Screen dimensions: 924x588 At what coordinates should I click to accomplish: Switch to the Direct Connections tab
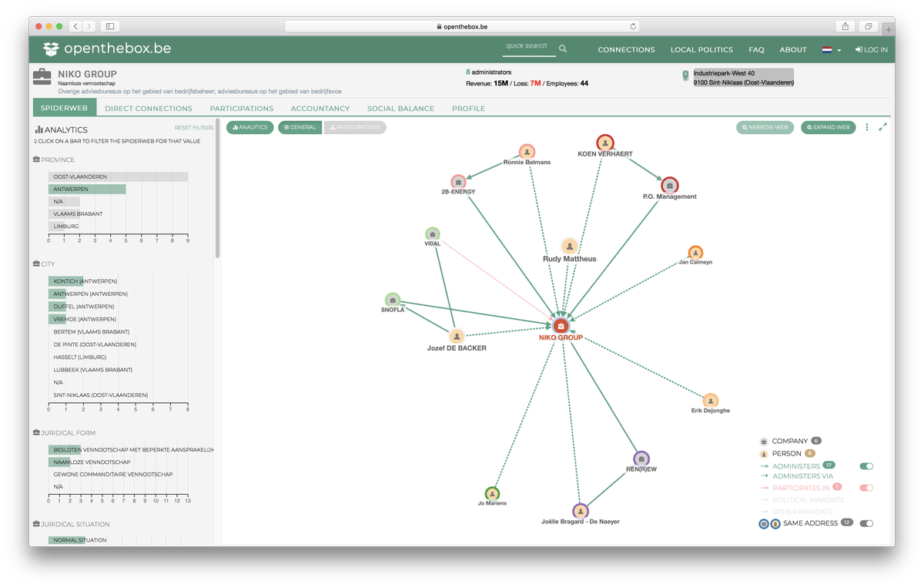(x=149, y=109)
